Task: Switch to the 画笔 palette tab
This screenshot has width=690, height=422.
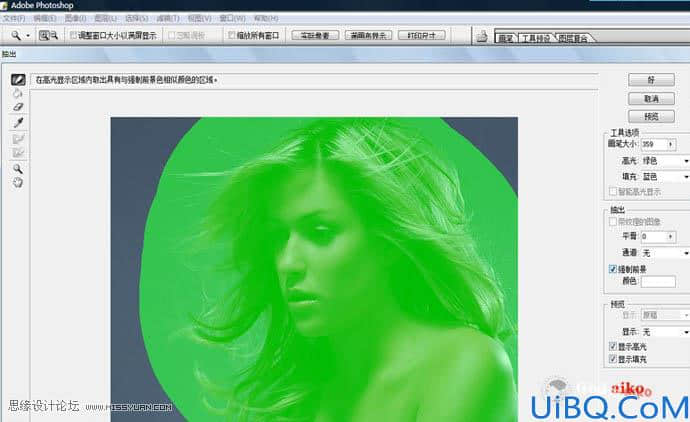Action: pyautogui.click(x=506, y=38)
